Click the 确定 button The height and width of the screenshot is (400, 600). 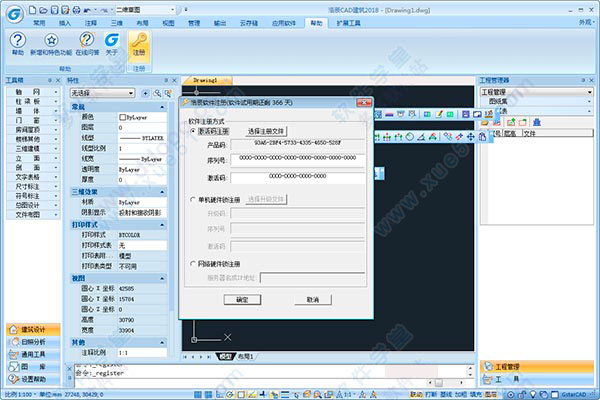coord(242,299)
